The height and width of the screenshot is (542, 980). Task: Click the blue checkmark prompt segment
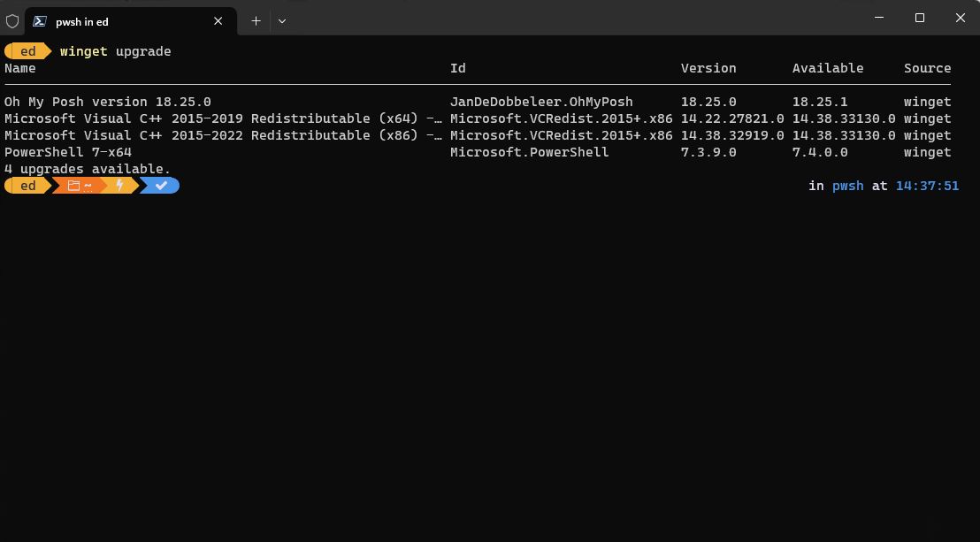[161, 186]
